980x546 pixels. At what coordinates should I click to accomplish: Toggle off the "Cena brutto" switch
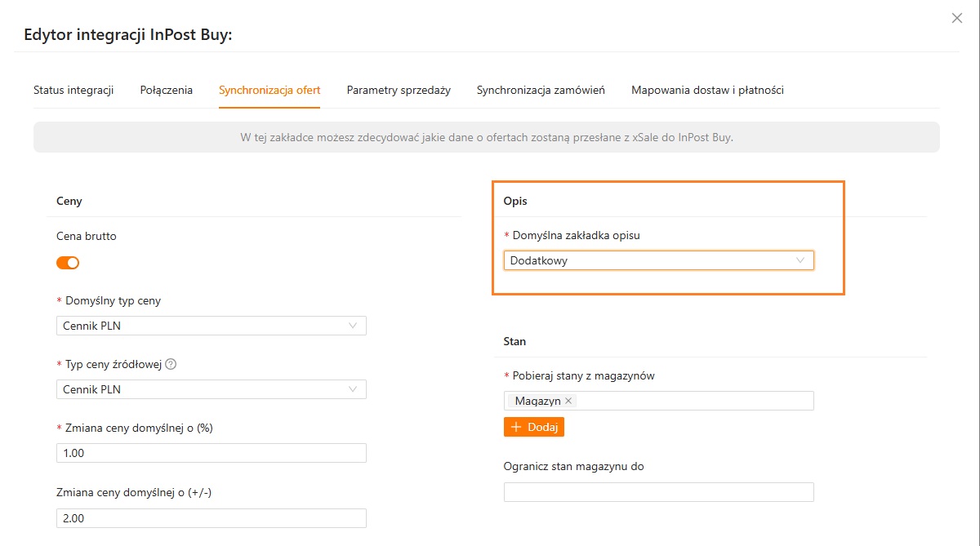(68, 262)
